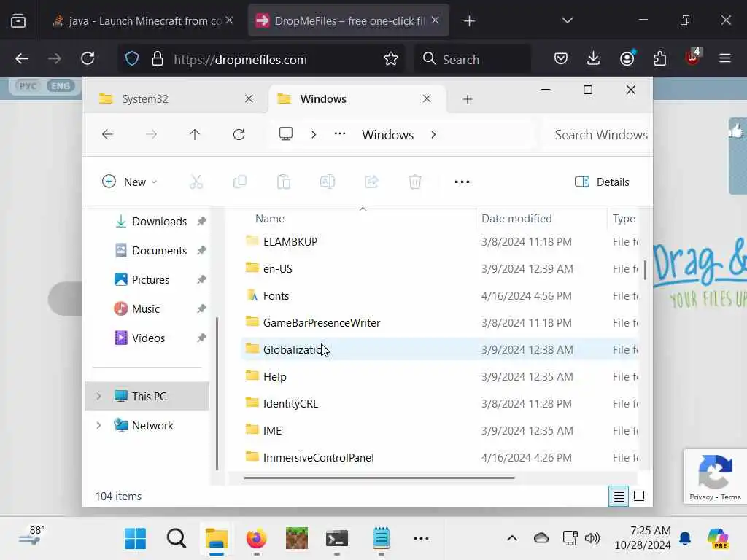Viewport: 747px width, 560px height.
Task: Open Downloads in the navigation pane
Action: [159, 222]
